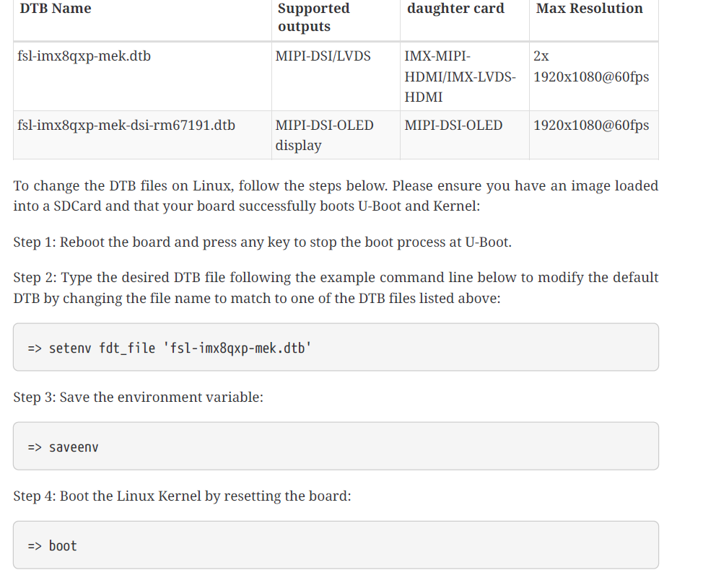Click the IMX-MIPI-HDMI/IMX-LVDS-HDMI daughter card cell
The image size is (703, 588).
pyautogui.click(x=460, y=76)
